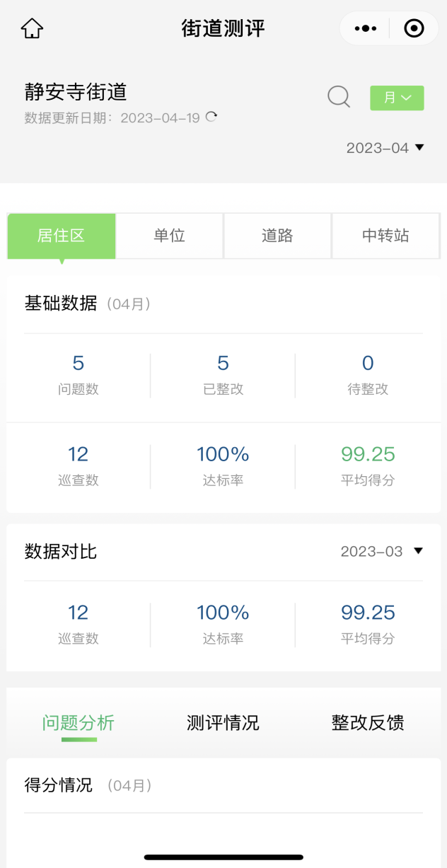Image resolution: width=447 pixels, height=868 pixels.
Task: Tap the home icon
Action: coord(32,29)
